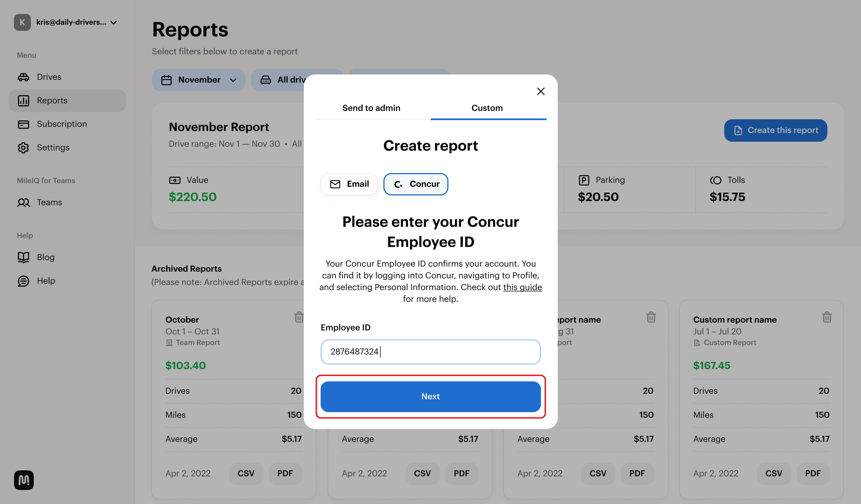This screenshot has width=861, height=504.
Task: Click the Concur logo icon
Action: click(398, 184)
